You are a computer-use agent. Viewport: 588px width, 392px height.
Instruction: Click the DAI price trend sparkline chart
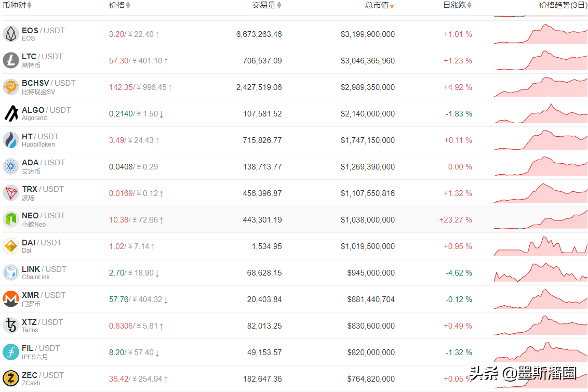coord(540,245)
